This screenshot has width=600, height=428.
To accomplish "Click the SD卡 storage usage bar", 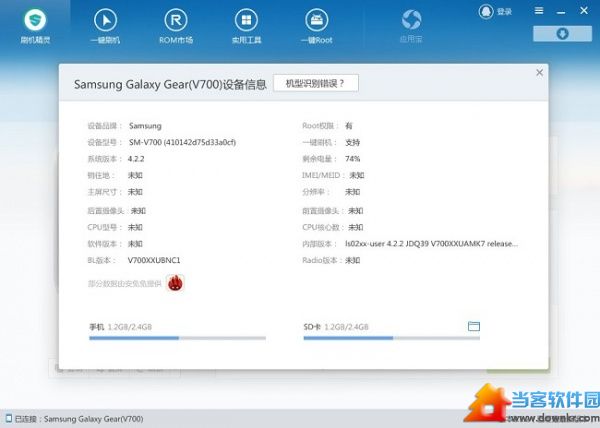I will (x=391, y=338).
